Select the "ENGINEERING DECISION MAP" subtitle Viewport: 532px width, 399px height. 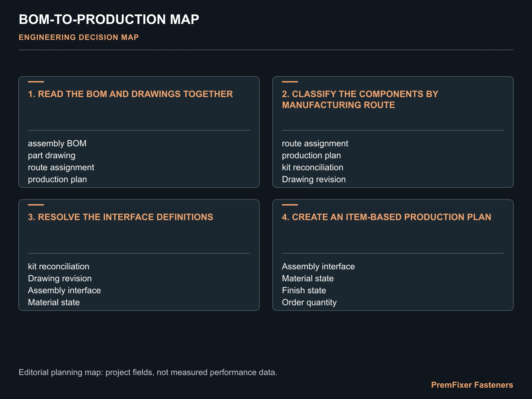(79, 37)
